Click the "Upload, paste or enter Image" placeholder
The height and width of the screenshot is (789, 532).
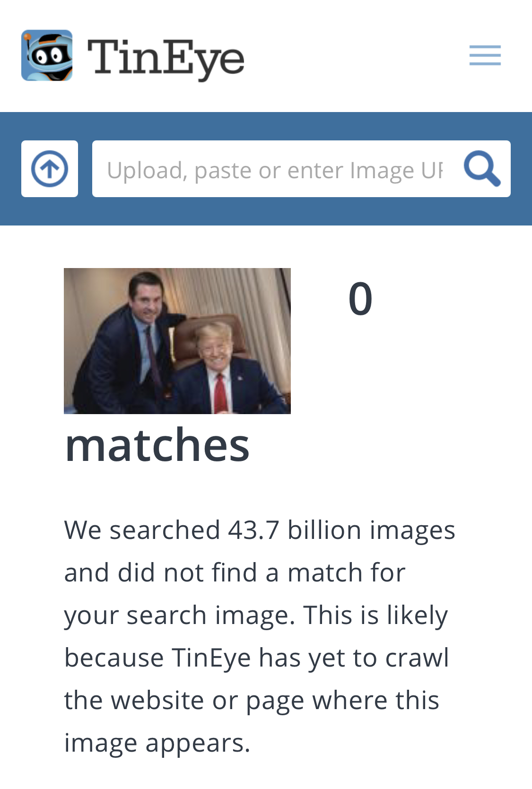point(275,170)
